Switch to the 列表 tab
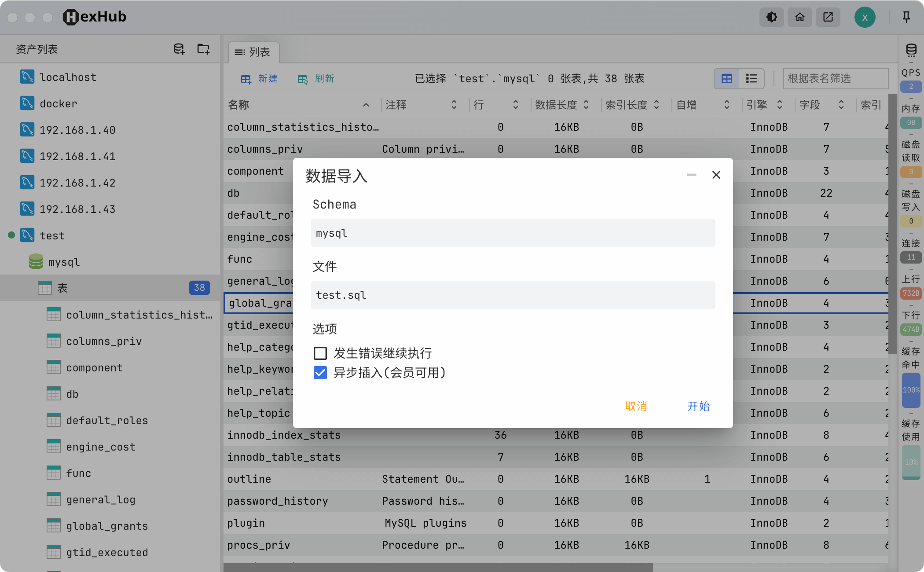This screenshot has width=924, height=572. pyautogui.click(x=253, y=52)
